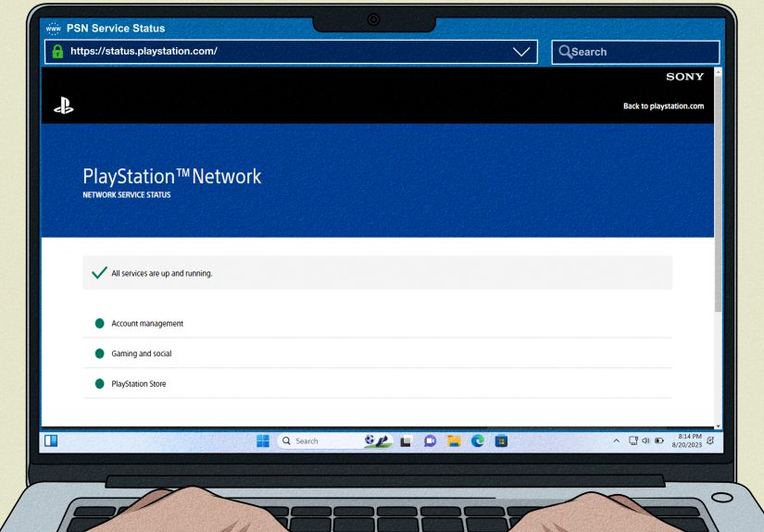Click the magnifier icon in browser search box

[x=565, y=52]
